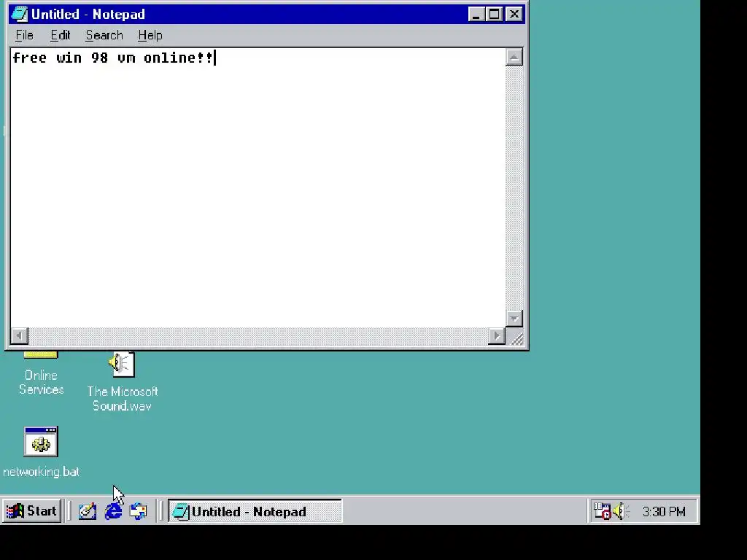This screenshot has width=747, height=560.
Task: Open the File menu in Notepad
Action: point(24,35)
